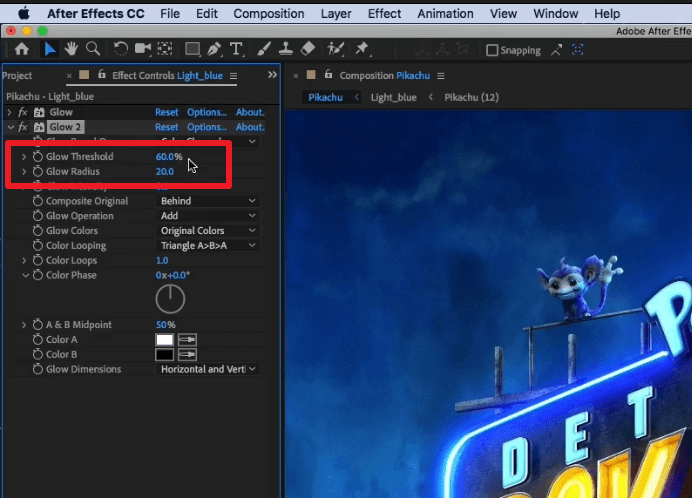Show hidden panels with double chevron

click(x=272, y=75)
